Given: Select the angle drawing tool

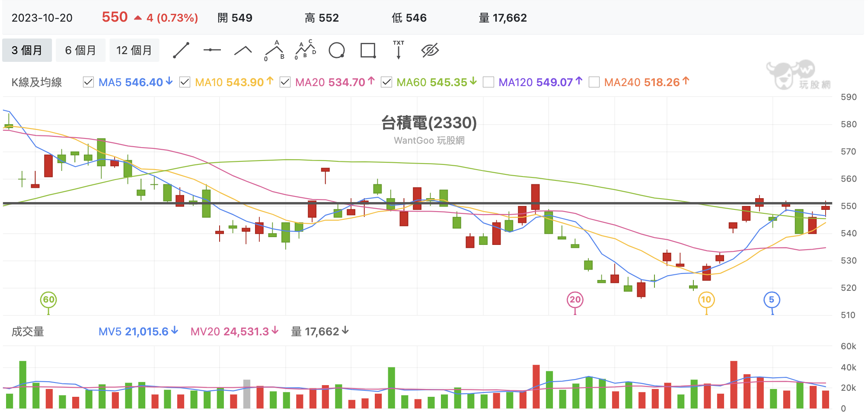Looking at the screenshot, I should [x=243, y=50].
